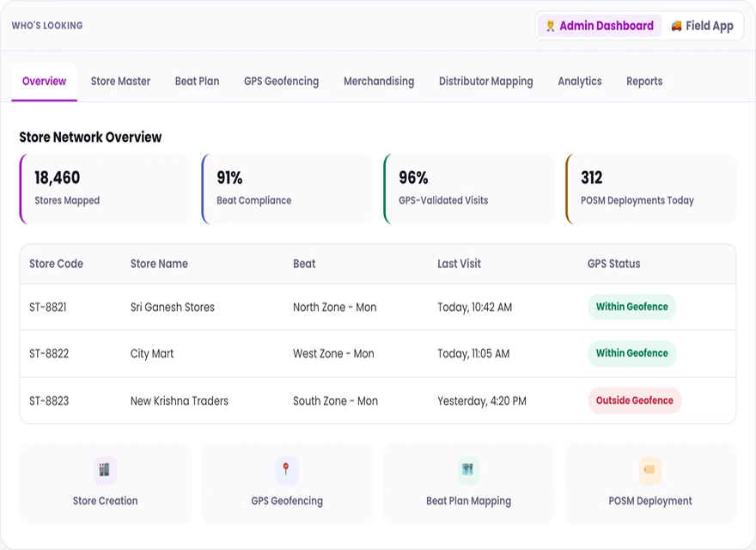756x550 pixels.
Task: Click Within Geofence badge for ST-8821
Action: tap(632, 307)
